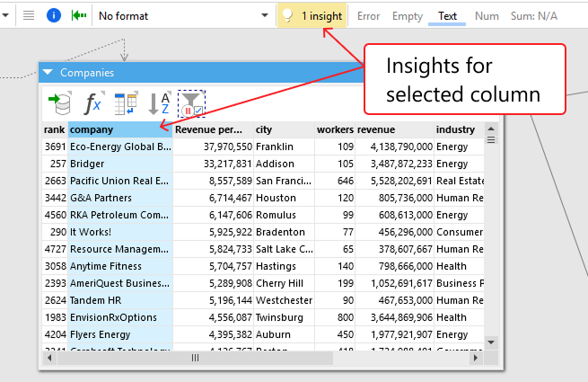This screenshot has height=382, width=588.
Task: Click the Real Estate industry cell
Action: (x=459, y=181)
